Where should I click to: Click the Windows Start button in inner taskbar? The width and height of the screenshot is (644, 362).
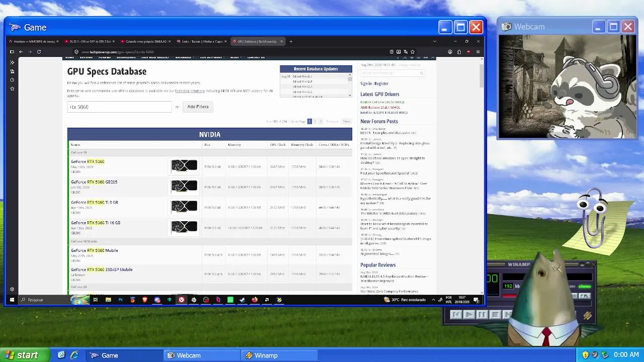(x=12, y=300)
